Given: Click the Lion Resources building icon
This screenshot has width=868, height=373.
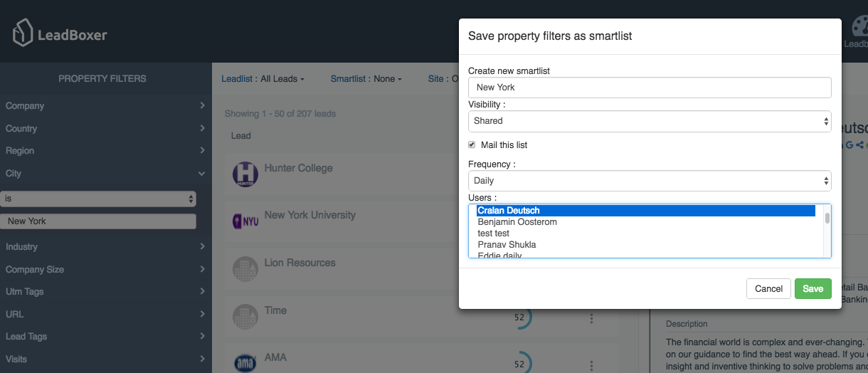Looking at the screenshot, I should tap(245, 268).
